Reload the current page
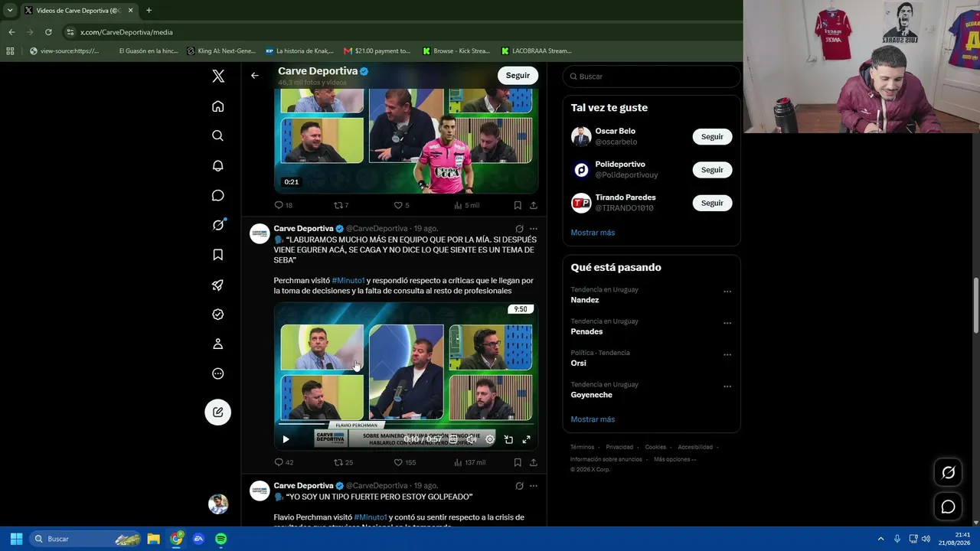 tap(48, 32)
